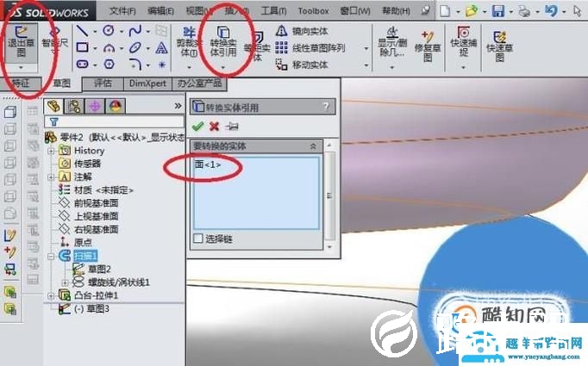Click the Rapid Sketch (快速草图) tool

click(499, 47)
